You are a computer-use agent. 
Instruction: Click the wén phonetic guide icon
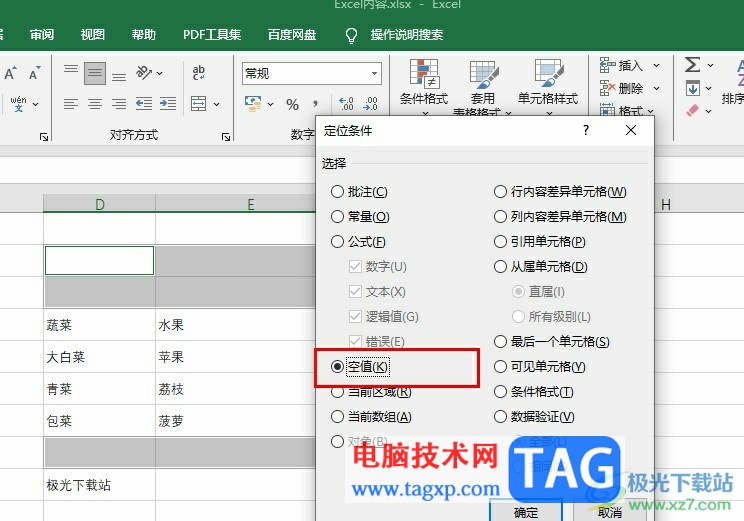[x=19, y=103]
